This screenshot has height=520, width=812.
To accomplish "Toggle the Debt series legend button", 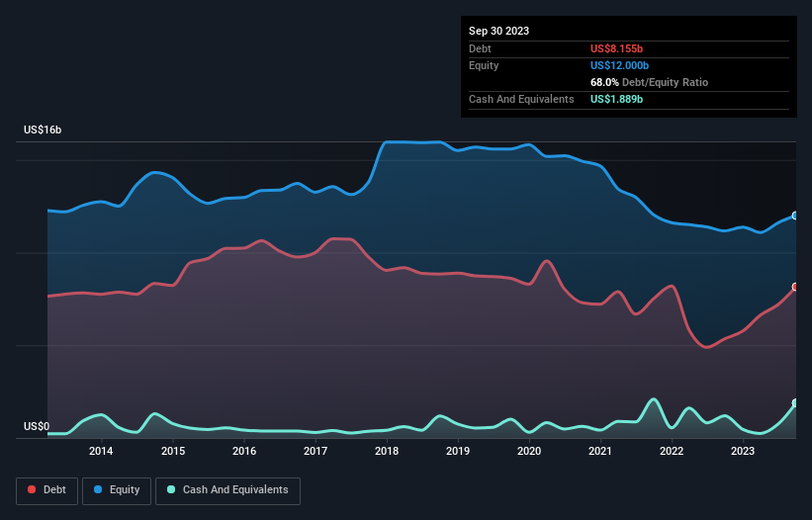I will (46, 490).
